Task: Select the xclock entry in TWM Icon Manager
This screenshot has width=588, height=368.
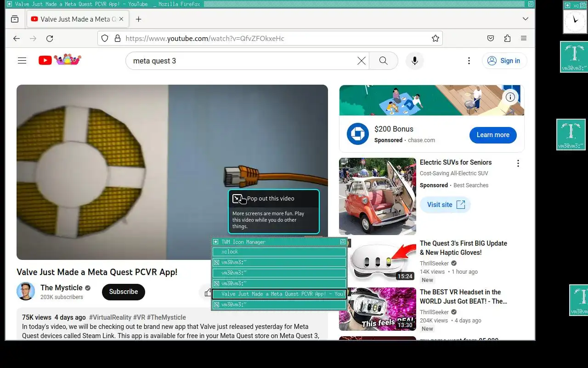Action: click(x=279, y=252)
